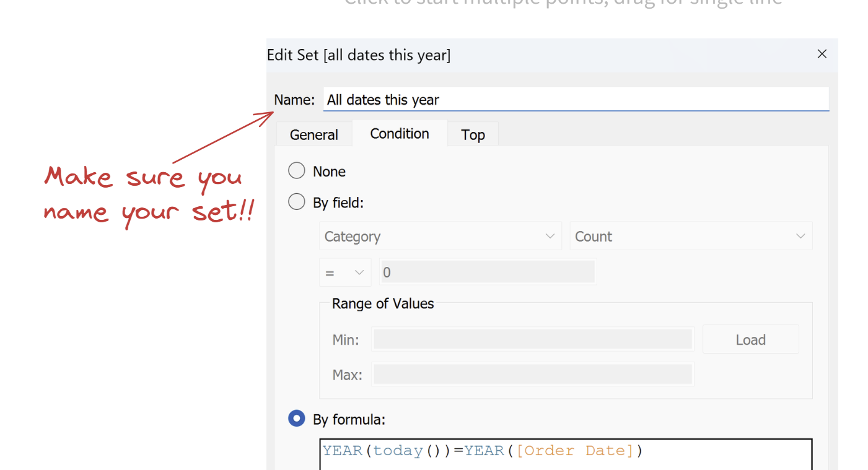Viewport: 868px width, 470px height.
Task: Expand the Count aggregation dropdown
Action: [690, 237]
